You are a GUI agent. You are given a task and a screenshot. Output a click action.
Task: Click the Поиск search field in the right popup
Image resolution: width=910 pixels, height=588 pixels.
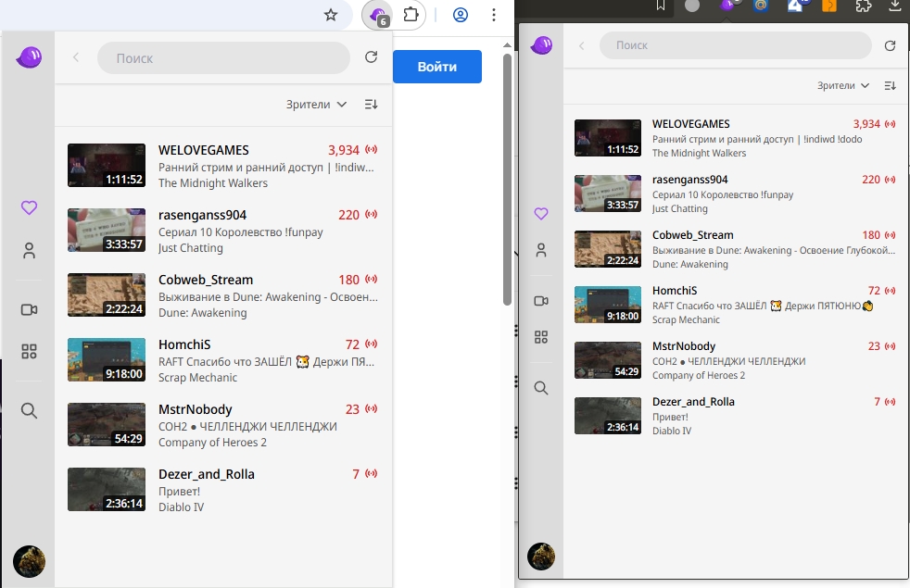(x=735, y=45)
